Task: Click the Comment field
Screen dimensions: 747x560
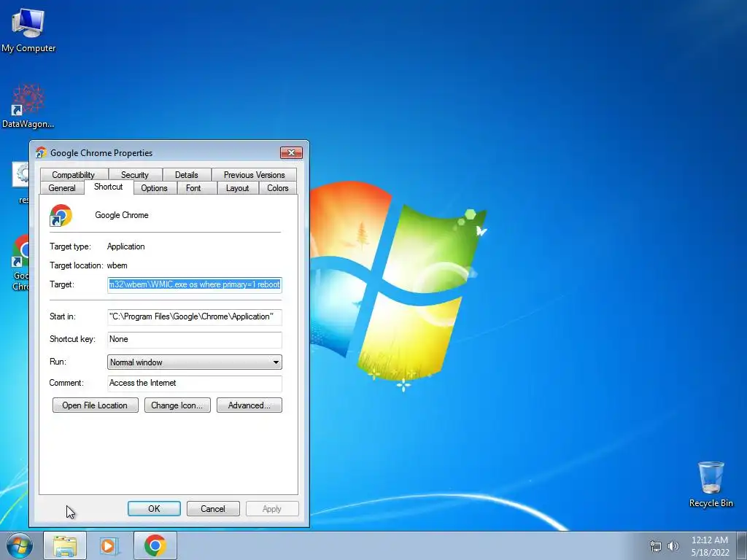Action: [194, 384]
